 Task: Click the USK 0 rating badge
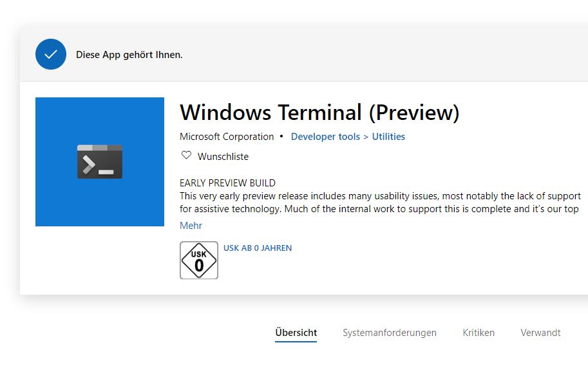pos(199,261)
